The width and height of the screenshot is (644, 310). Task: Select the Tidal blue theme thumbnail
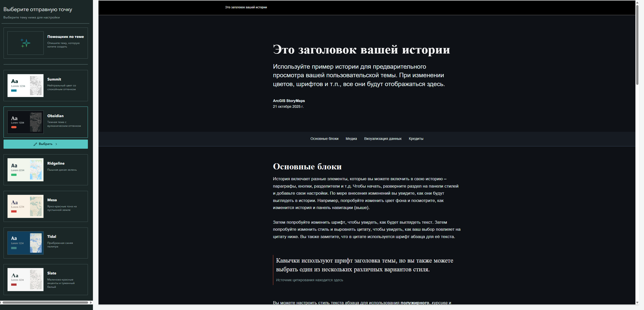[26, 243]
